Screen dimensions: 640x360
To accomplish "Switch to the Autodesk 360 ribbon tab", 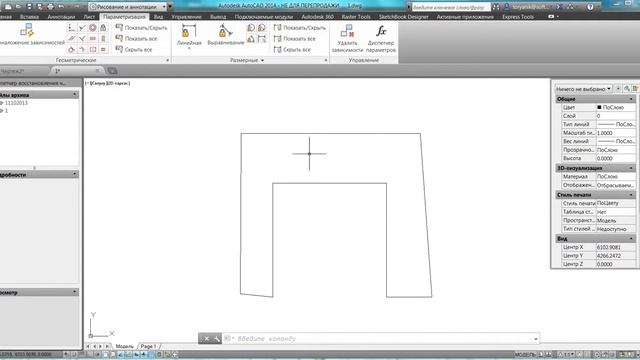I will [x=318, y=17].
